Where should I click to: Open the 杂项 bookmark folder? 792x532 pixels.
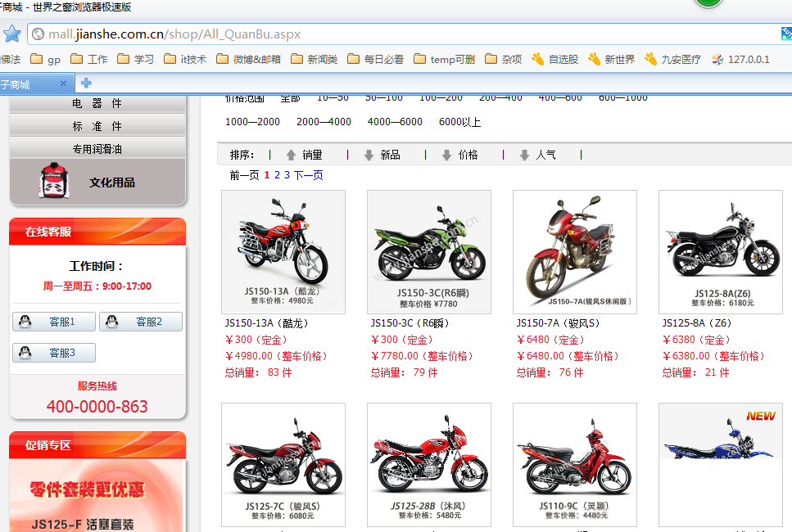[x=504, y=60]
